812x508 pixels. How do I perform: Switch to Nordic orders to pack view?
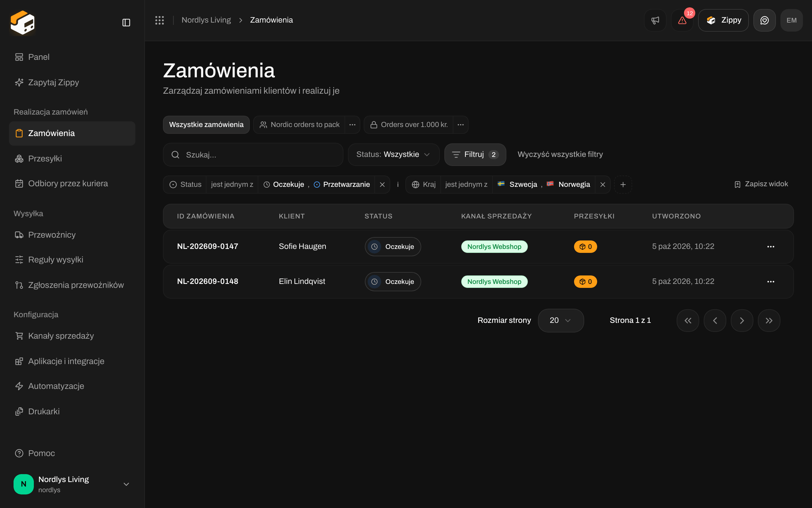pyautogui.click(x=299, y=125)
